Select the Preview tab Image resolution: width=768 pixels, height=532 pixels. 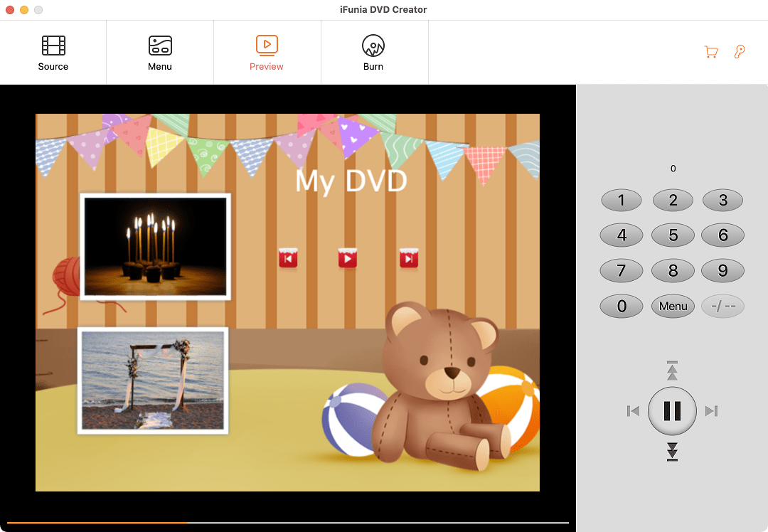click(x=267, y=53)
